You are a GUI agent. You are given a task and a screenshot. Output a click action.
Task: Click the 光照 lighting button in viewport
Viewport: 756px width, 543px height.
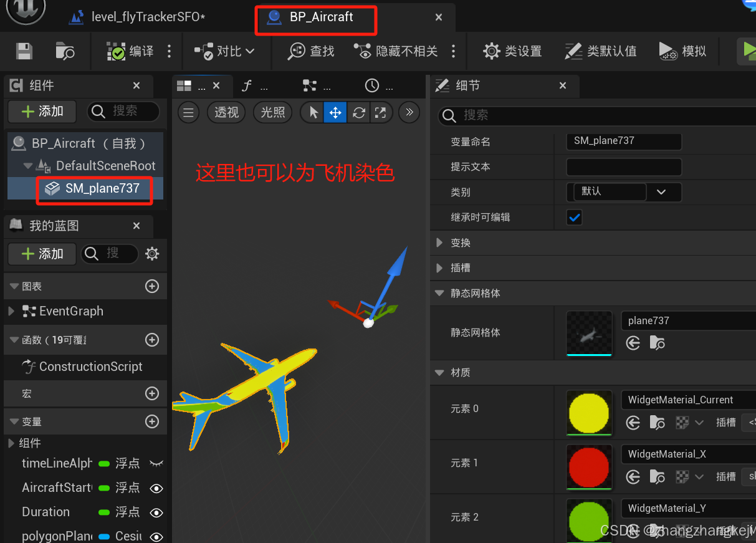coord(272,112)
